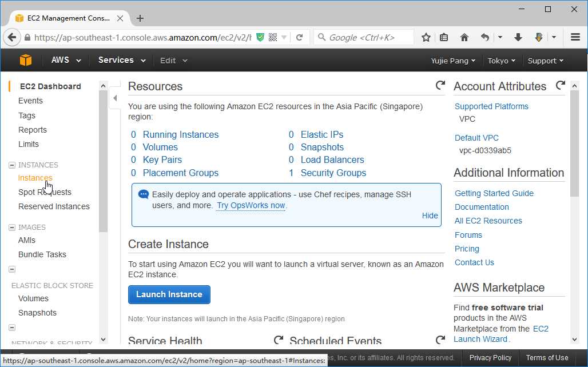Open the Edit dropdown menu
This screenshot has height=367, width=588.
point(174,61)
